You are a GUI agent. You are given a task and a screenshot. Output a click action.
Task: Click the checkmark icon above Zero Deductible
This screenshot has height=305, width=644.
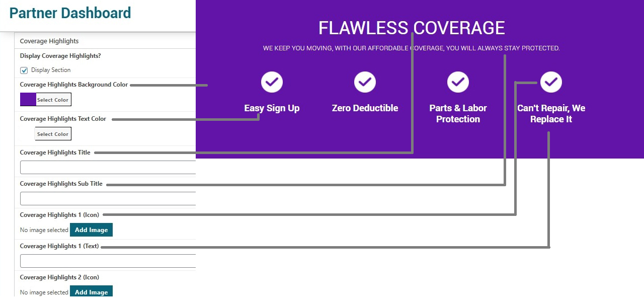coord(365,82)
